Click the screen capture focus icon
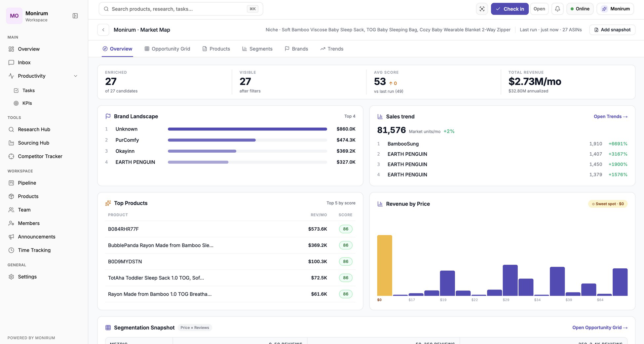 [x=482, y=9]
